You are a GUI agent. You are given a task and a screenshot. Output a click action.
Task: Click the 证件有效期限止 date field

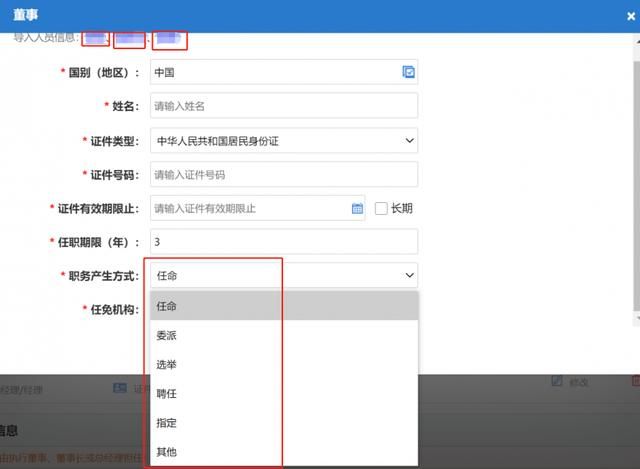pos(250,209)
